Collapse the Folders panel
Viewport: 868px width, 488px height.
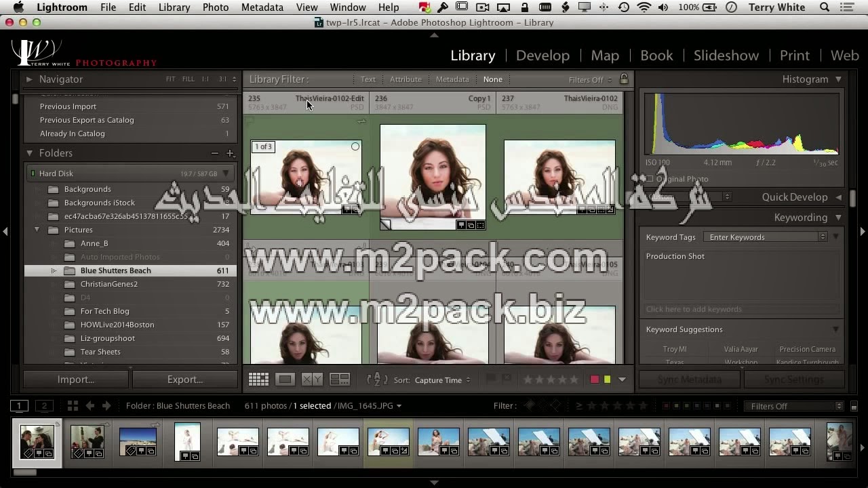click(29, 153)
